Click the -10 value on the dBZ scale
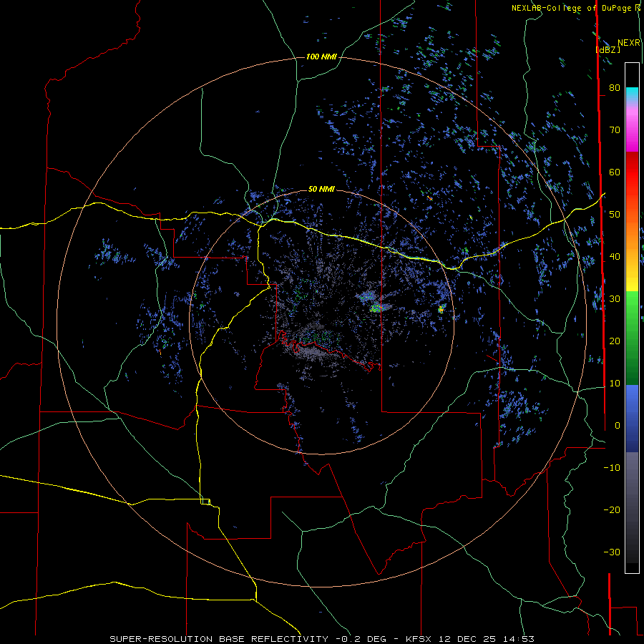The height and width of the screenshot is (644, 644). (612, 467)
